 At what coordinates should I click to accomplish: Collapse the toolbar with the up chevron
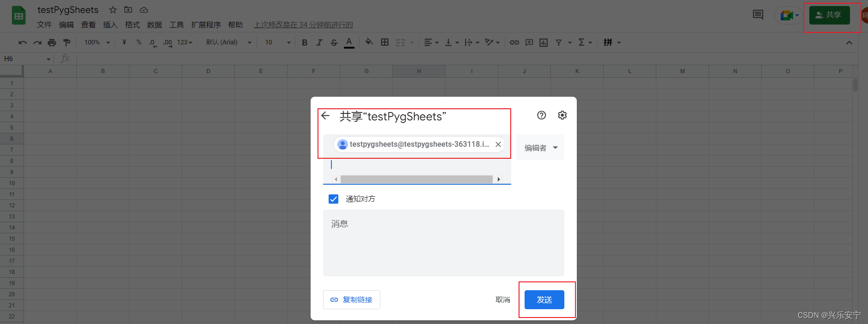point(849,43)
